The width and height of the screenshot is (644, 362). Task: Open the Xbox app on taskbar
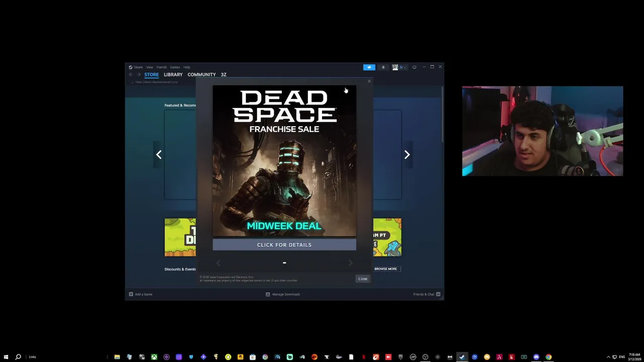(154, 357)
